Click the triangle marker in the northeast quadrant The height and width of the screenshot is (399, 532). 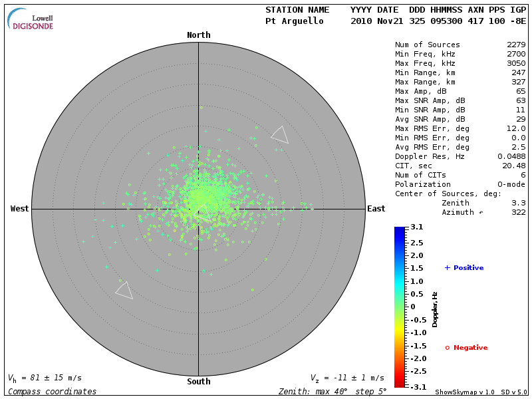pyautogui.click(x=280, y=135)
